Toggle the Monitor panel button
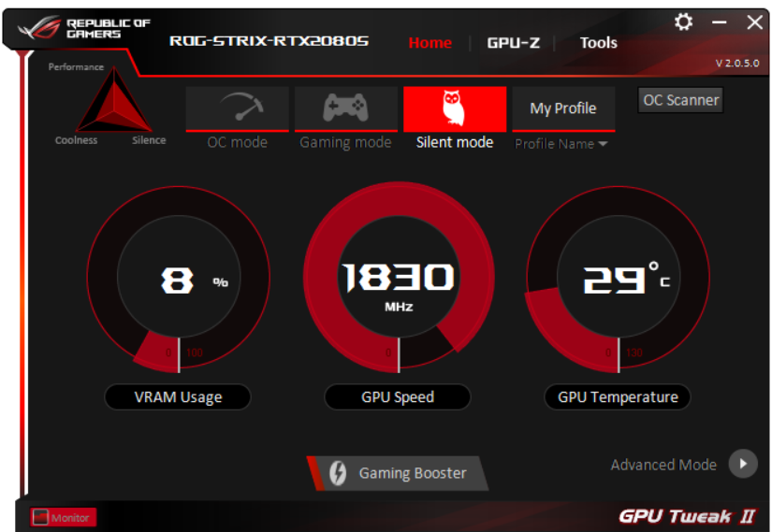Image resolution: width=772 pixels, height=532 pixels. (63, 517)
